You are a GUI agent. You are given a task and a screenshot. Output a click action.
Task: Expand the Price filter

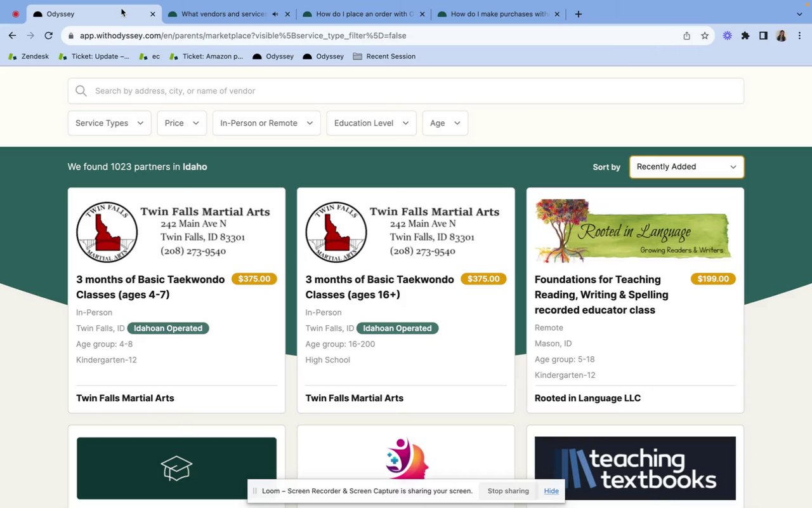[182, 123]
